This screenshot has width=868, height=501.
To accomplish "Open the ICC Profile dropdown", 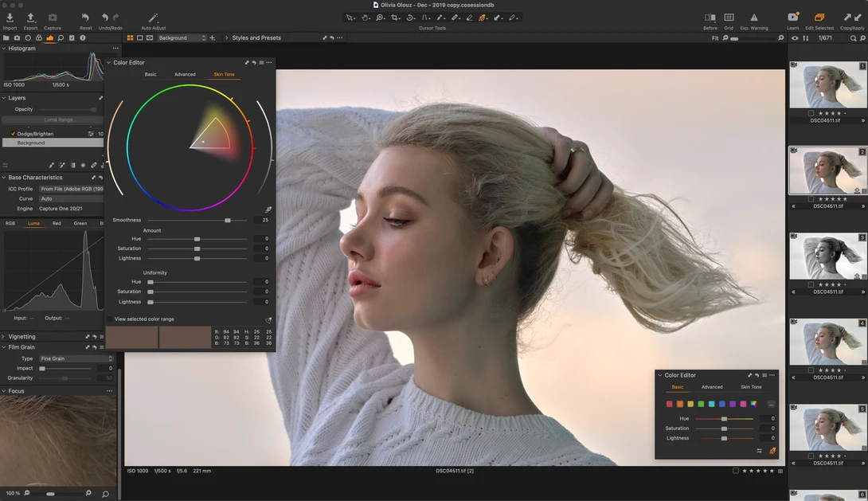I will click(71, 189).
